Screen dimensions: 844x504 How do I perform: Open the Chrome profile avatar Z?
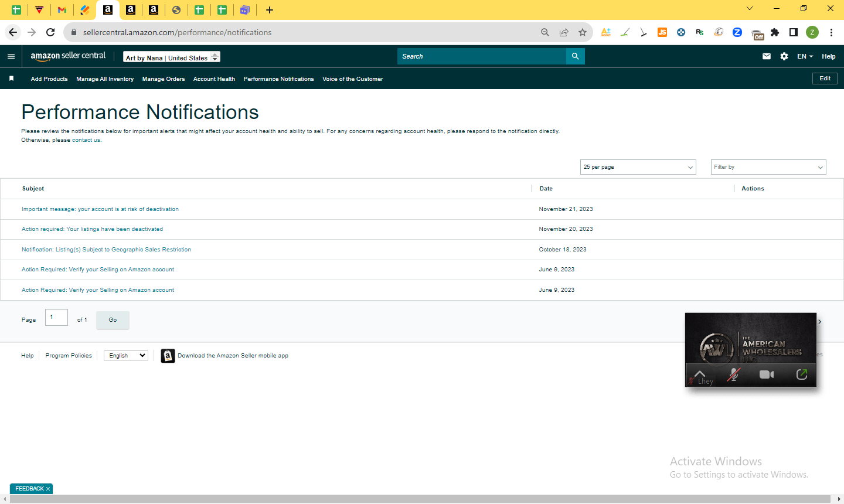(x=812, y=32)
